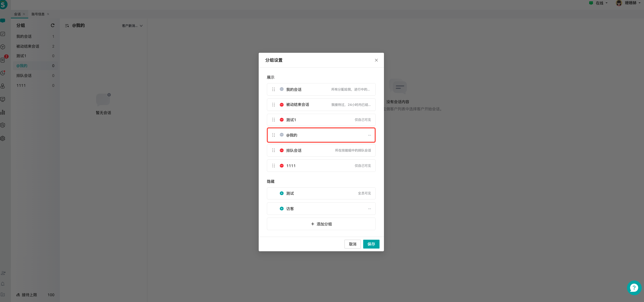Hide the 测试1 group
This screenshot has width=644, height=302.
click(281, 120)
